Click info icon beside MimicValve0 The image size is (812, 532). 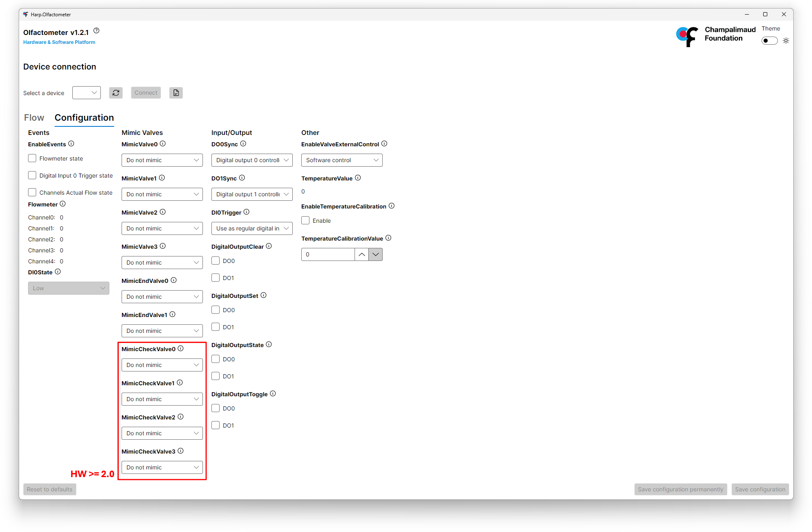[163, 144]
